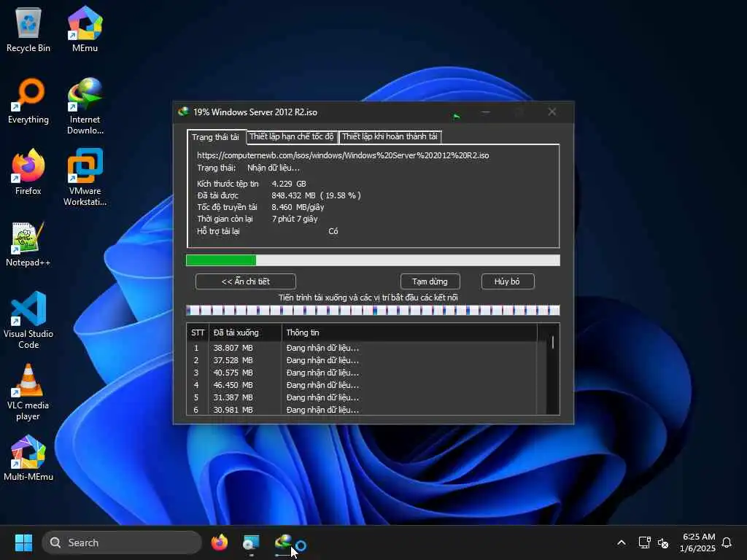
Task: Click the file size value 4.229 GB
Action: tap(289, 184)
